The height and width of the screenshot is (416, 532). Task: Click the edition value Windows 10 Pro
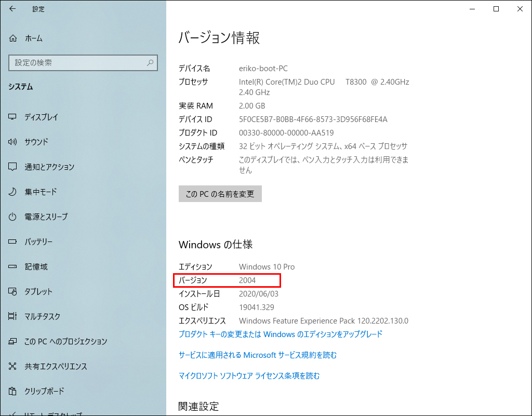coord(267,267)
